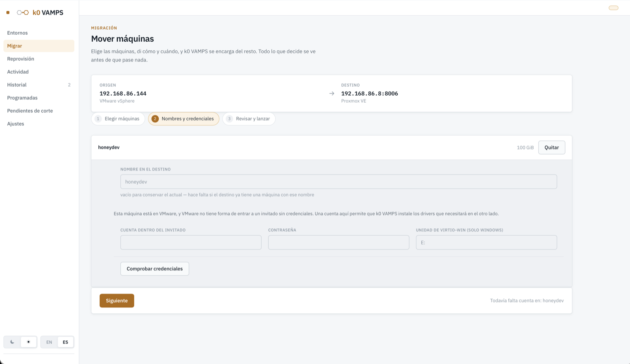This screenshot has height=364, width=630.
Task: Switch language to ES
Action: 65,342
